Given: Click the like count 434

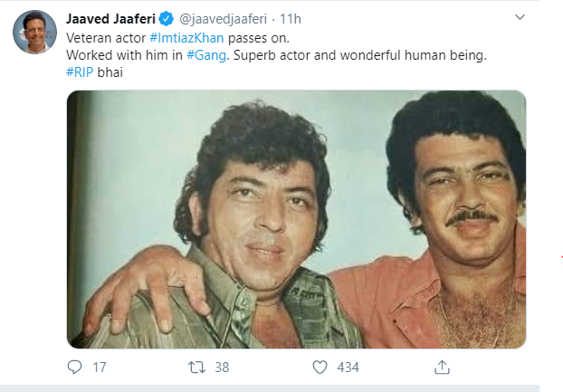Looking at the screenshot, I should [348, 367].
